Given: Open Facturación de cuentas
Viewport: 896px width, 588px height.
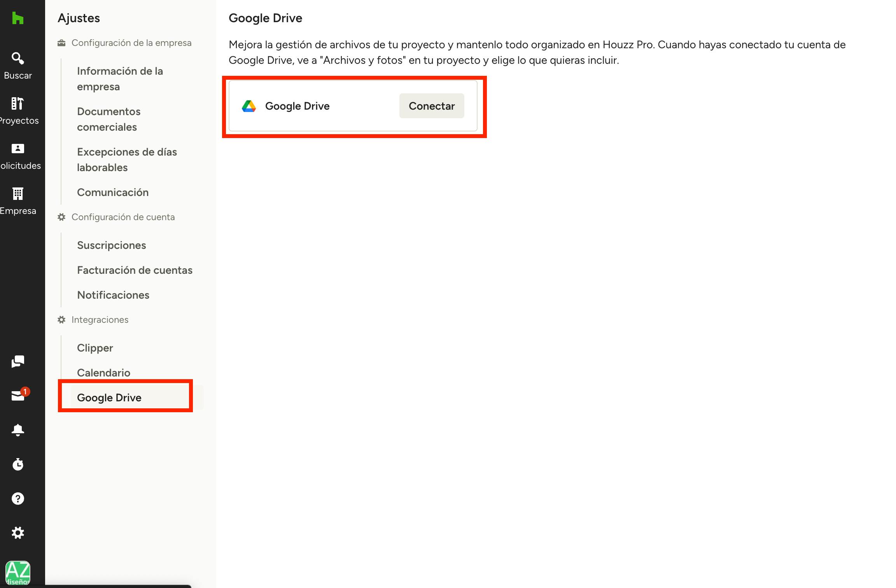Looking at the screenshot, I should coord(135,270).
